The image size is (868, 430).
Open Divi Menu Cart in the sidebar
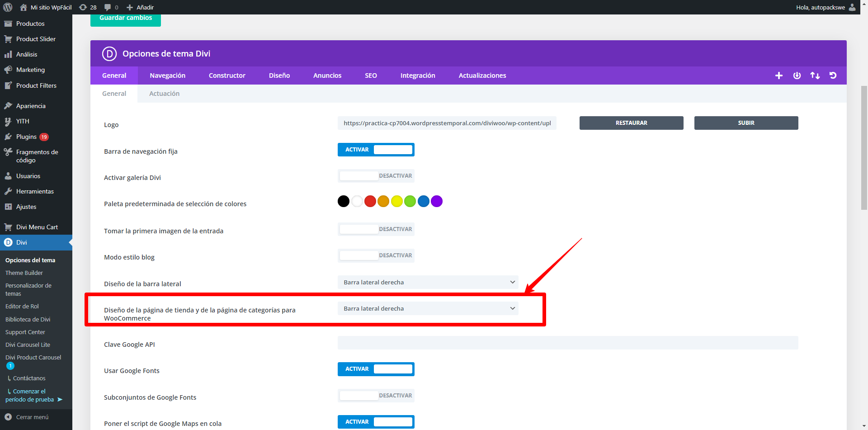point(36,227)
